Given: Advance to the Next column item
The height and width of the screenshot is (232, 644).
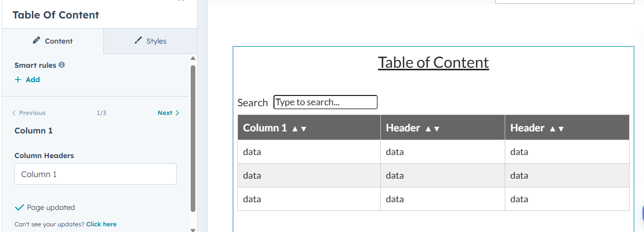Looking at the screenshot, I should pyautogui.click(x=168, y=113).
